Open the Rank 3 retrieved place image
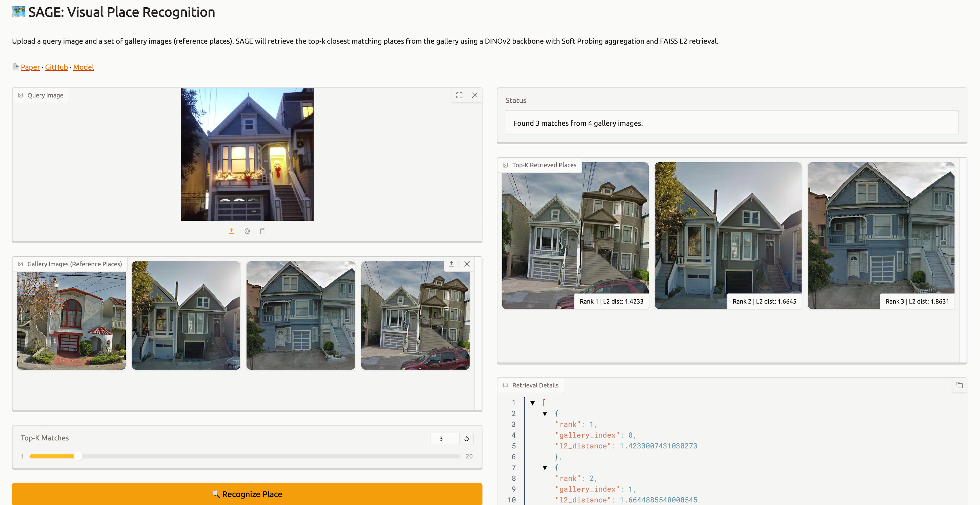The image size is (980, 505). pyautogui.click(x=881, y=236)
